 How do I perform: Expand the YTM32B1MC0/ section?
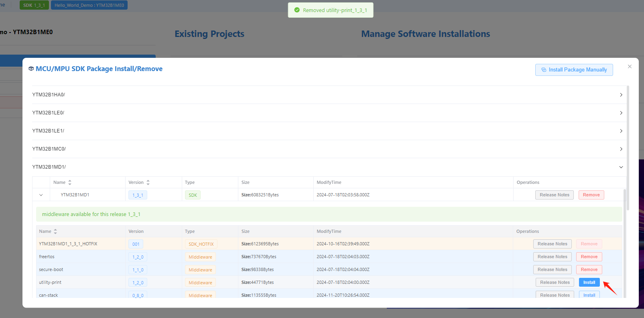[x=329, y=149]
